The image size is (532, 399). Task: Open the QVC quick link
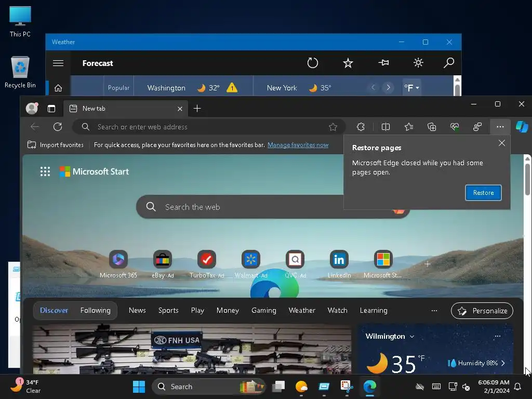[x=295, y=264]
